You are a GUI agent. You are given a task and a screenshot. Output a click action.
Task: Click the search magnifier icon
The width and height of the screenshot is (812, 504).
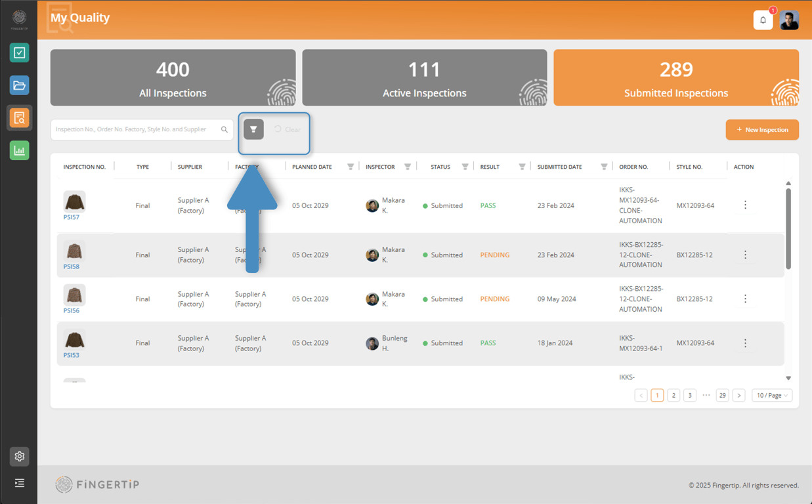coord(224,129)
